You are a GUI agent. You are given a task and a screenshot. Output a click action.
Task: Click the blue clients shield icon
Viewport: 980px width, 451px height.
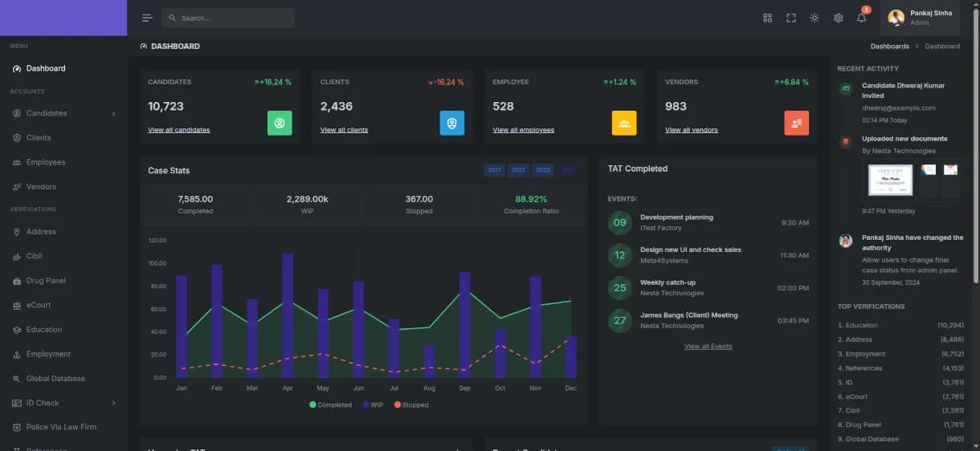tap(451, 123)
